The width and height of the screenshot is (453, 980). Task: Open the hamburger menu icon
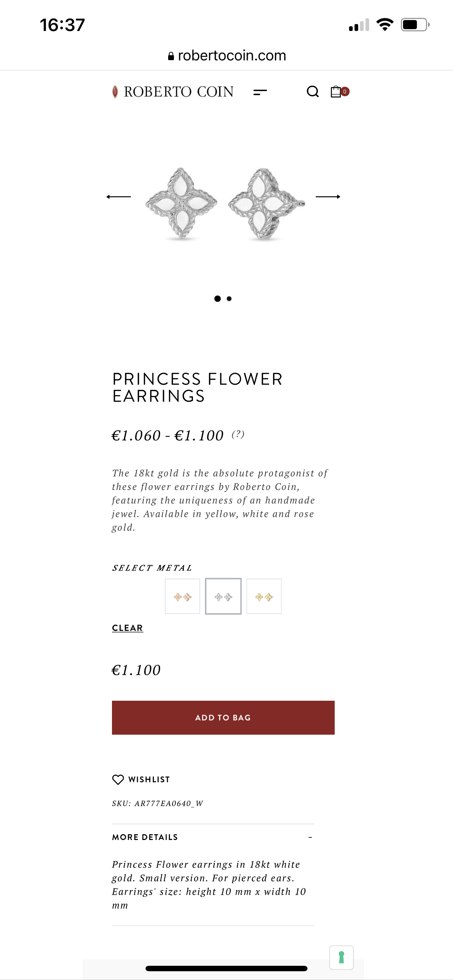(x=260, y=92)
